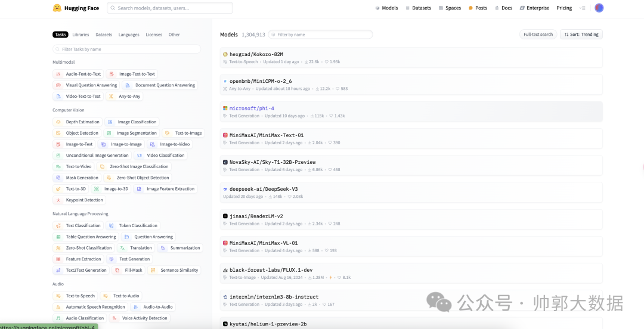Screen dimensions: 644x329
Task: Click the Text-to-Speech filter icon
Action: point(58,296)
